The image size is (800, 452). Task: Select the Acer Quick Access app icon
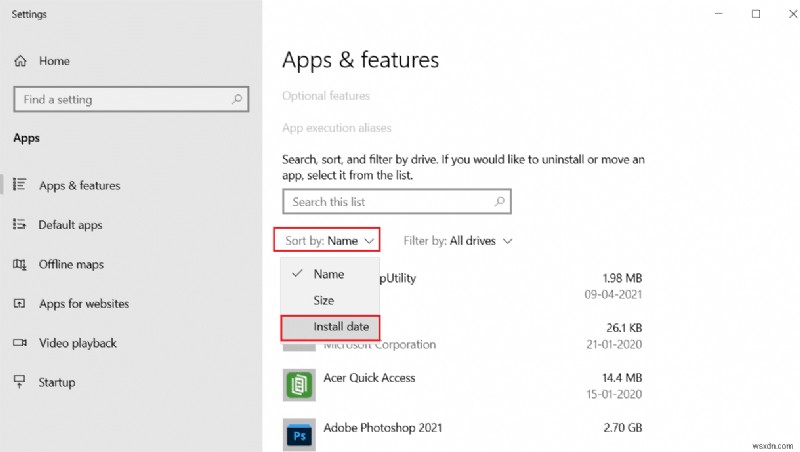298,386
